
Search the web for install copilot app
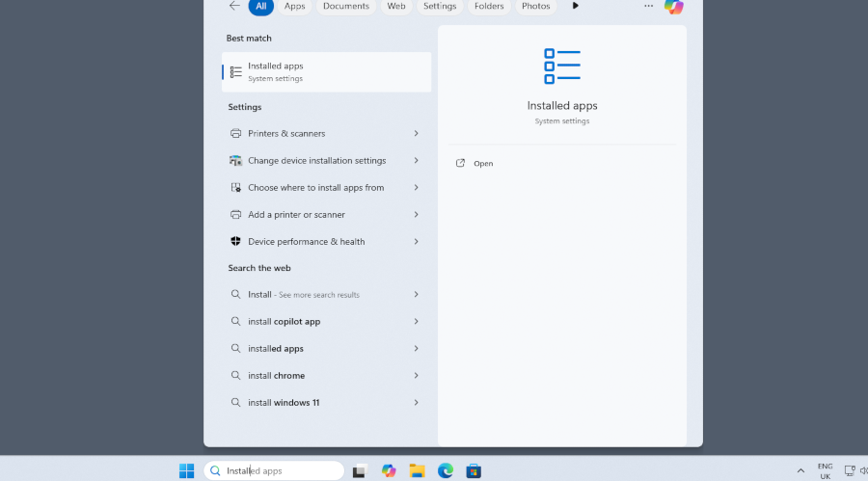[327, 322]
